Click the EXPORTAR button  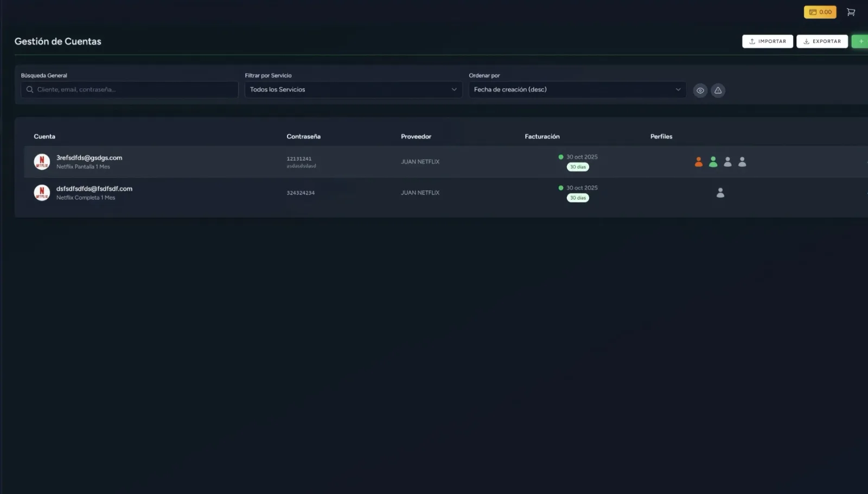click(822, 41)
